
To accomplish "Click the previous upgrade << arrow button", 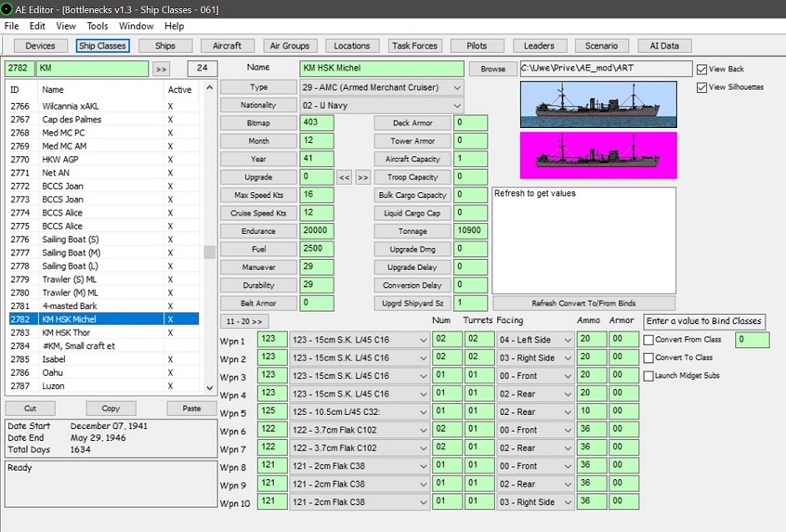I will pos(344,177).
